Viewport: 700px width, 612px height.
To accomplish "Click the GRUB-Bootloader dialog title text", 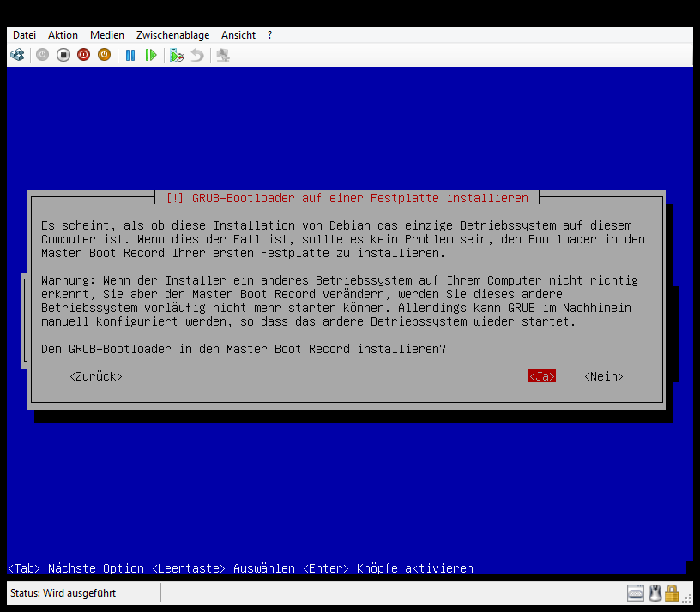I will coord(347,198).
